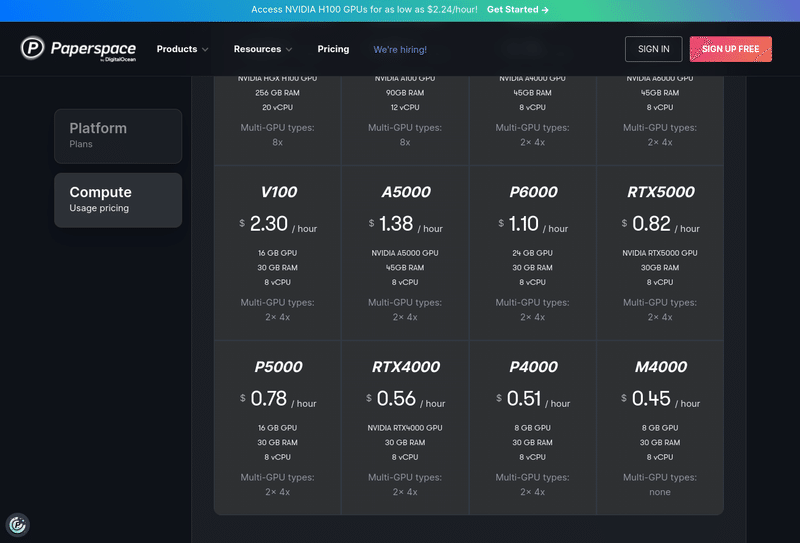800x543 pixels.
Task: Select the Platform Plans tab
Action: point(118,136)
